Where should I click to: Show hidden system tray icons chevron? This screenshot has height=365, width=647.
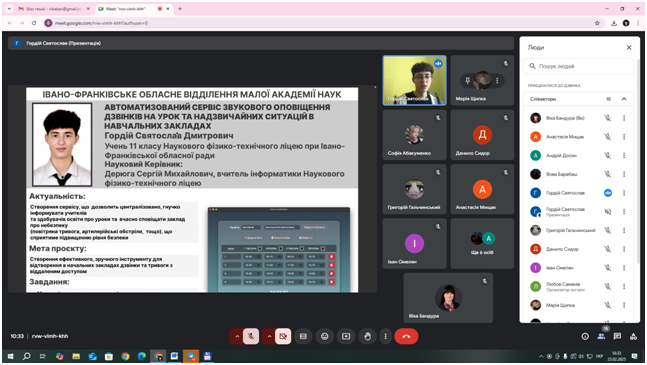pyautogui.click(x=541, y=356)
